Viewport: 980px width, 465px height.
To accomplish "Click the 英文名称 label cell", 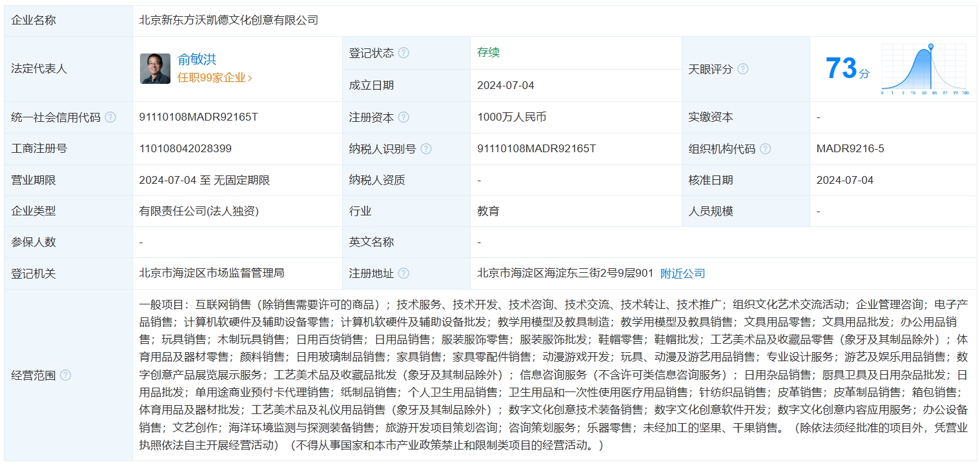I will click(x=407, y=242).
